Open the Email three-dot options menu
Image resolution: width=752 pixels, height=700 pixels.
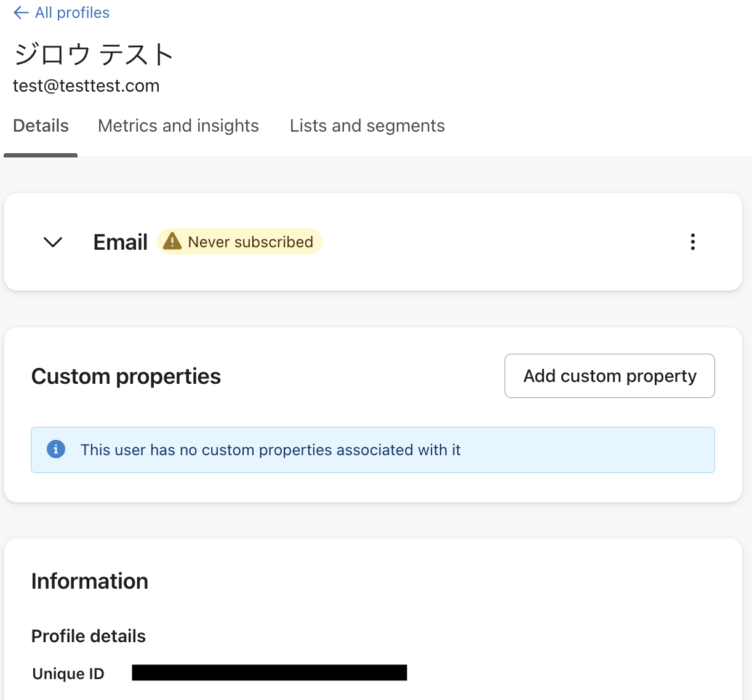click(693, 242)
